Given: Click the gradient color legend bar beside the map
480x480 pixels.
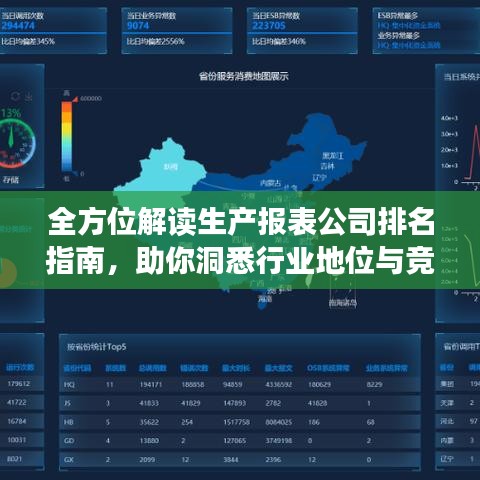Looking at the screenshot, I should click(66, 137).
